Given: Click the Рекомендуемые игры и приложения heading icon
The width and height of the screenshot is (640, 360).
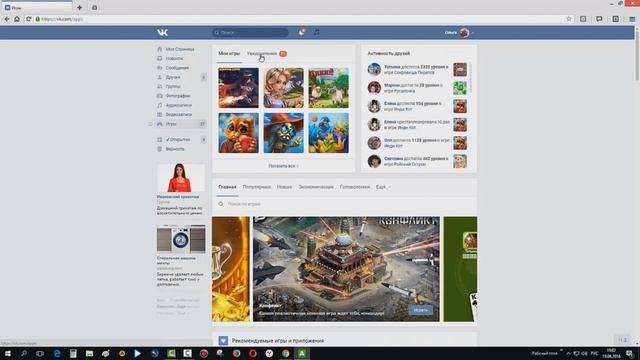Looking at the screenshot, I should coord(223,340).
